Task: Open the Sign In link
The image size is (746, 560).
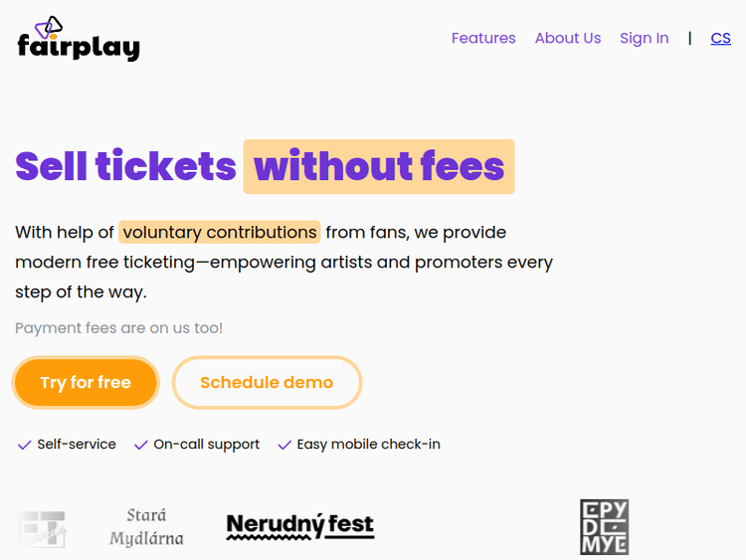Action: click(x=644, y=39)
